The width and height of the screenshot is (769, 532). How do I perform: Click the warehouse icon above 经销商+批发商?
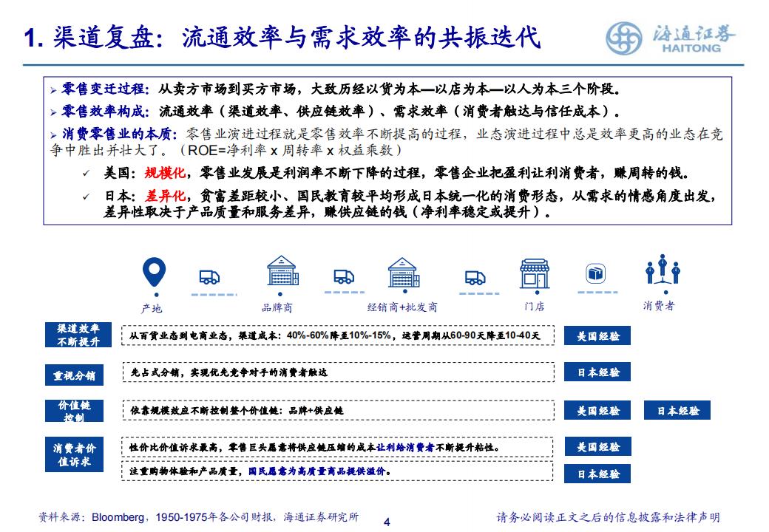404,272
